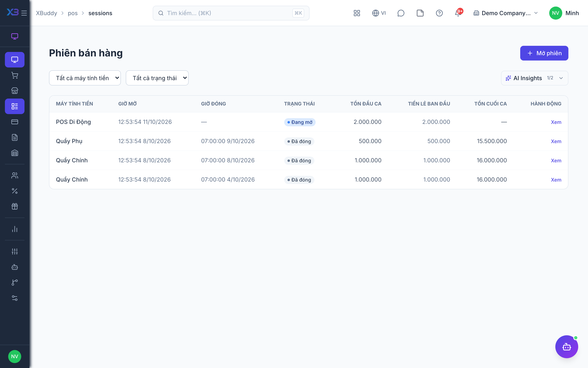Open the floating AI assistant bot button
The width and height of the screenshot is (588, 368).
coord(567,347)
